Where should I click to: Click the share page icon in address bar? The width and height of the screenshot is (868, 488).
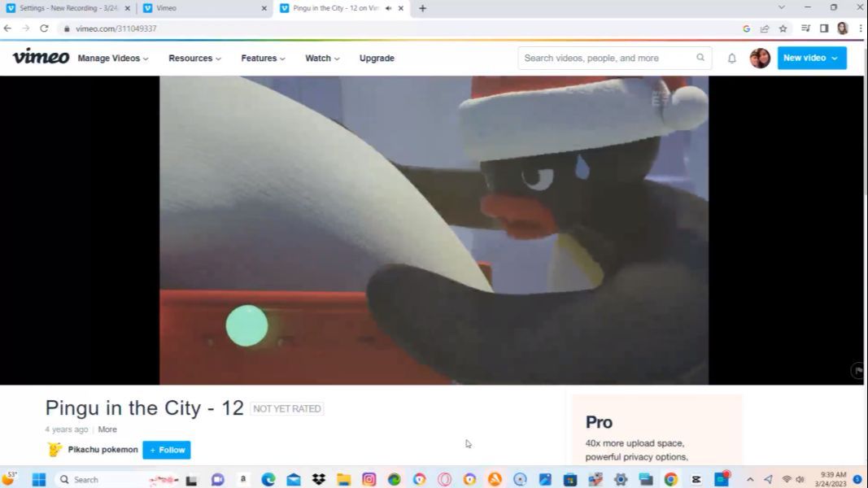pos(765,28)
